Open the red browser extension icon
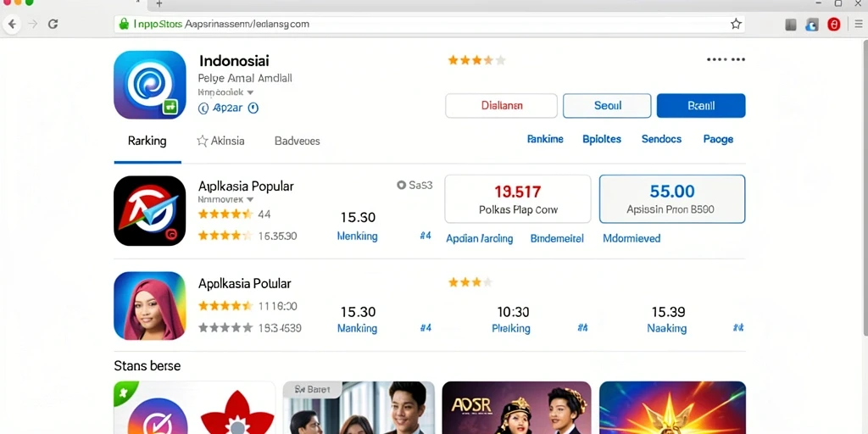Viewport: 868px width, 434px height. [x=834, y=25]
